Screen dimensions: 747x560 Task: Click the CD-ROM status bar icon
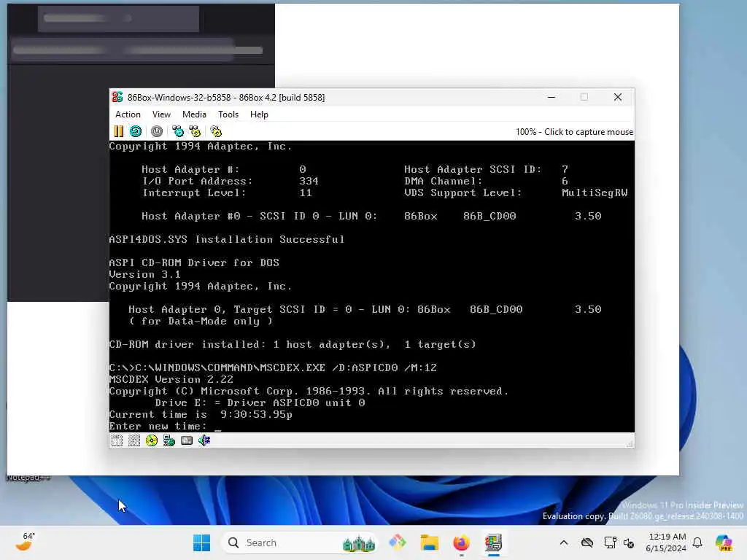tap(152, 440)
